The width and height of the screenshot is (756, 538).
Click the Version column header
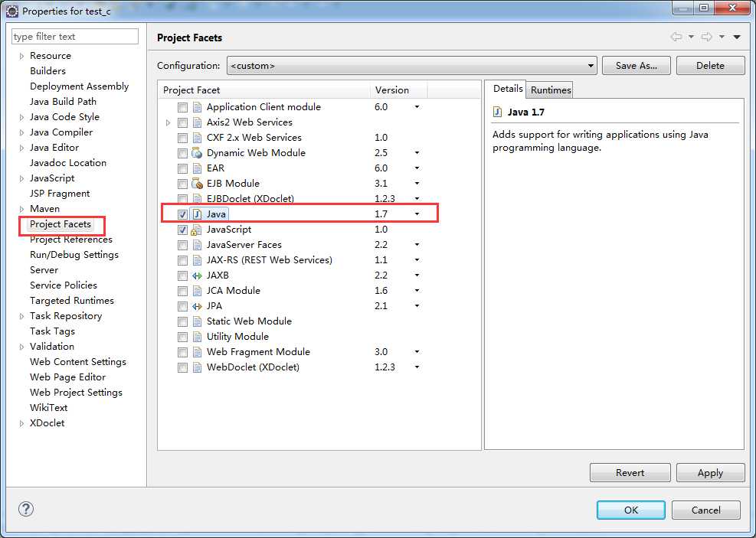[x=398, y=90]
